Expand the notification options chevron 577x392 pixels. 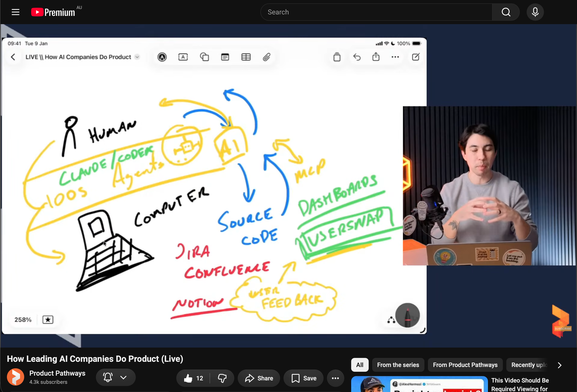(123, 377)
